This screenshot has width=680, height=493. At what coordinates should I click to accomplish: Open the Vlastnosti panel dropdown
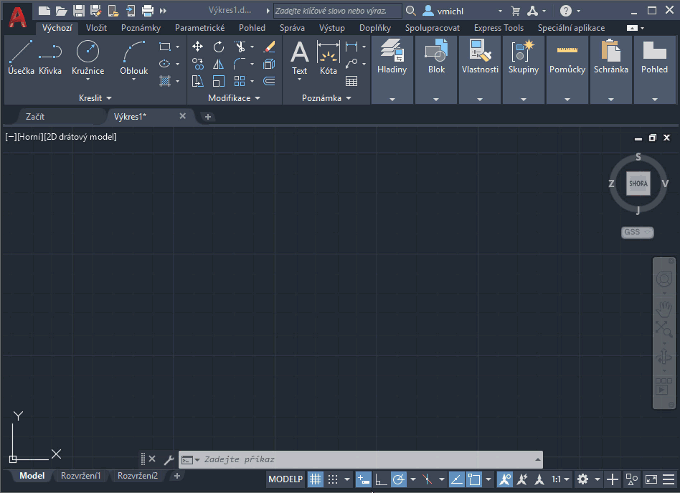point(480,99)
